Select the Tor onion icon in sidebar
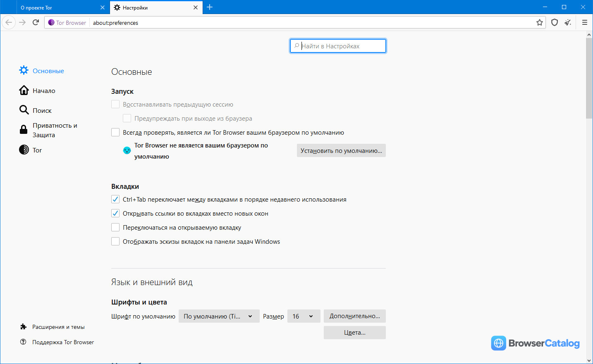 (x=24, y=150)
